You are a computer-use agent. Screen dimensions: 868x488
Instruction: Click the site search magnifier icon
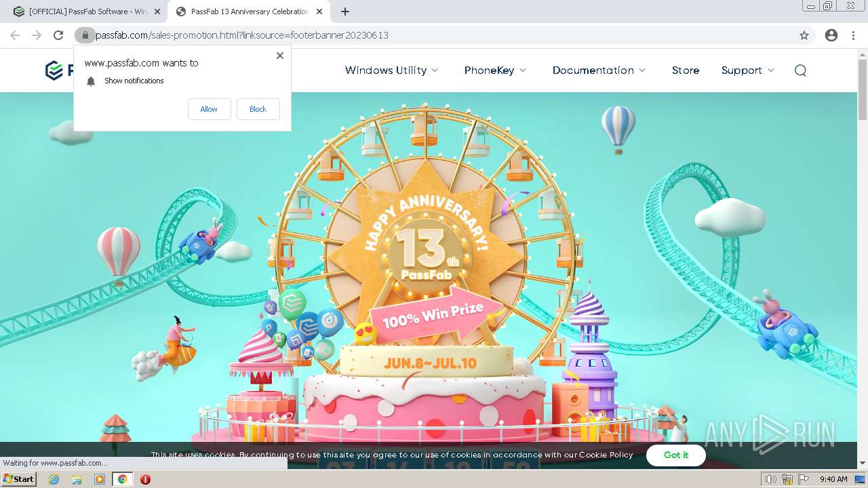(800, 70)
